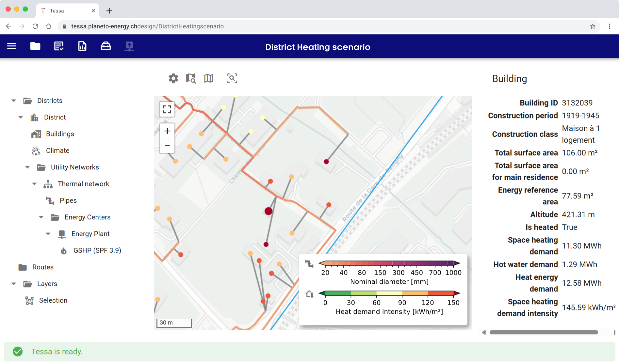This screenshot has height=364, width=619.
Task: Select Utility Networks folder
Action: click(x=75, y=167)
